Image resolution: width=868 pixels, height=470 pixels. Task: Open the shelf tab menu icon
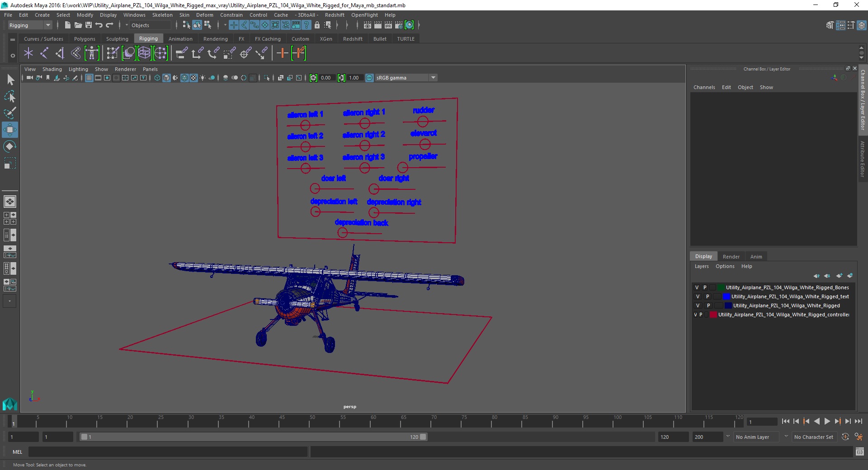pyautogui.click(x=13, y=40)
